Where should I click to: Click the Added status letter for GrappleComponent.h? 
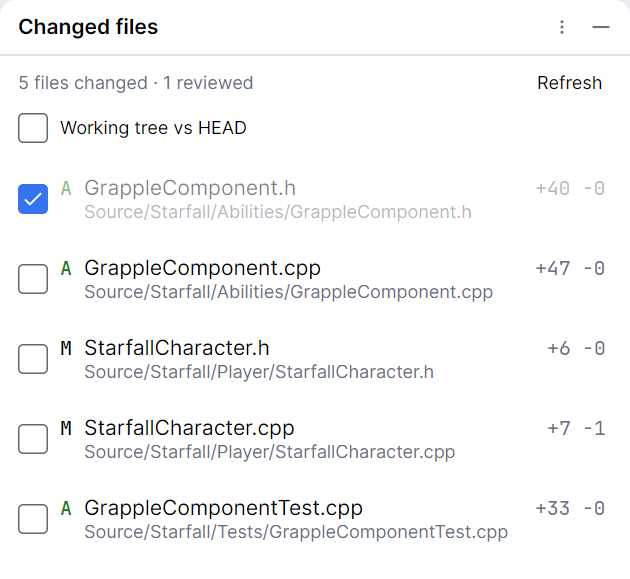[66, 188]
